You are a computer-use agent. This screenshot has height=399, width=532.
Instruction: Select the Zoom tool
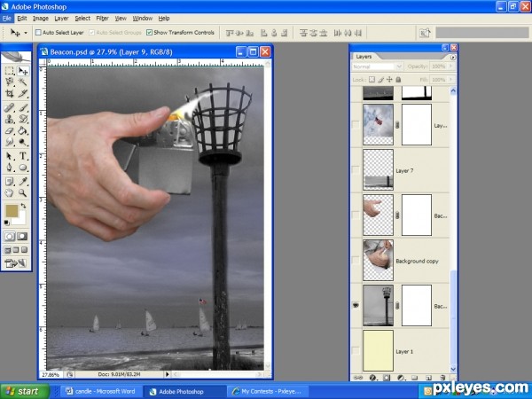23,193
